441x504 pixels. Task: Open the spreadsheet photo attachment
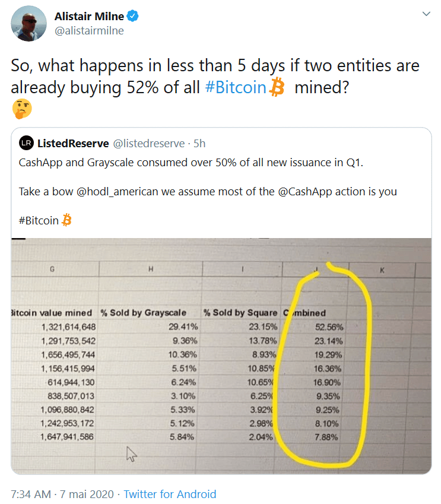click(221, 355)
